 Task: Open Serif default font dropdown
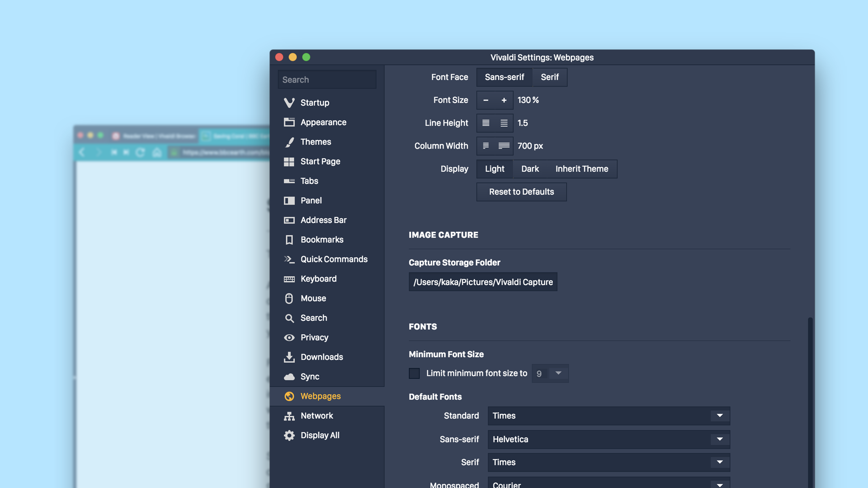coord(609,462)
